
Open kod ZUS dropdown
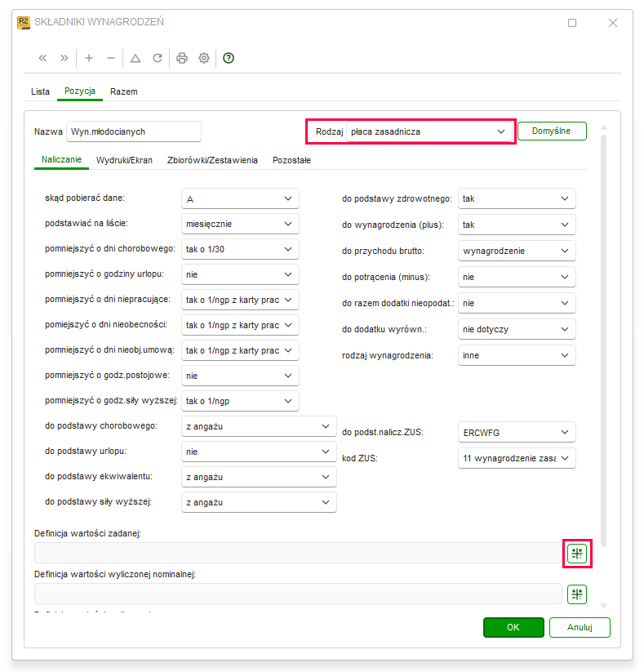(517, 458)
